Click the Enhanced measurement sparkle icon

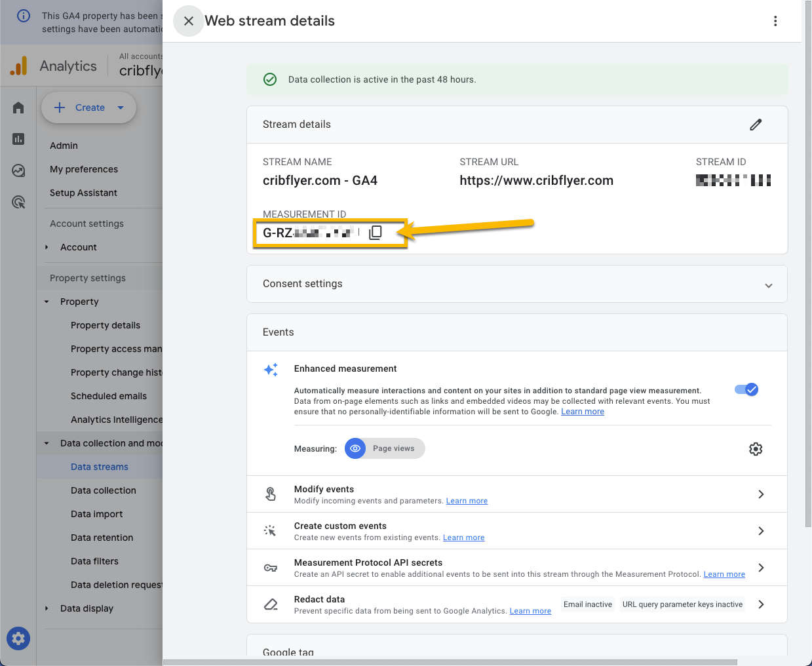click(x=271, y=370)
